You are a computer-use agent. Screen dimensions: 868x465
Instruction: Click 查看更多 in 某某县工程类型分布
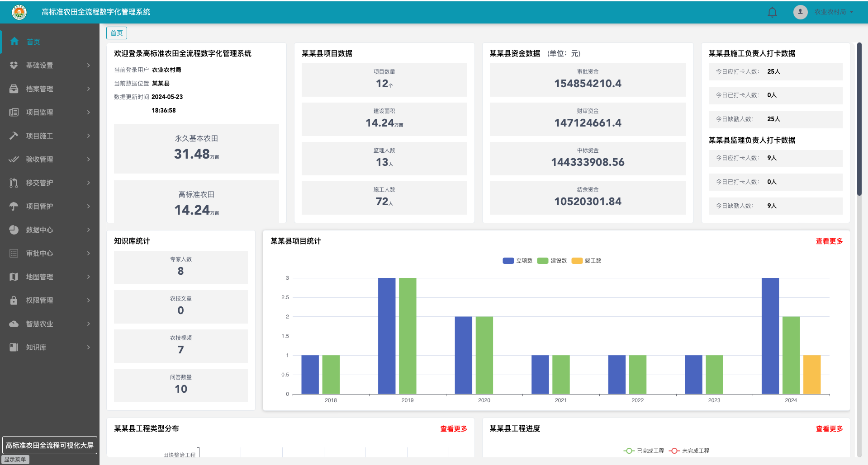(454, 429)
